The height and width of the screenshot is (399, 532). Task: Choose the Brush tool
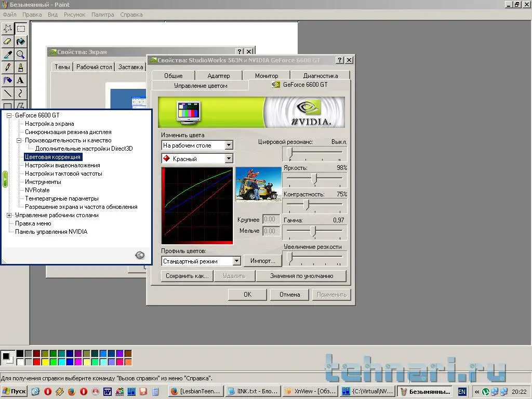(21, 67)
